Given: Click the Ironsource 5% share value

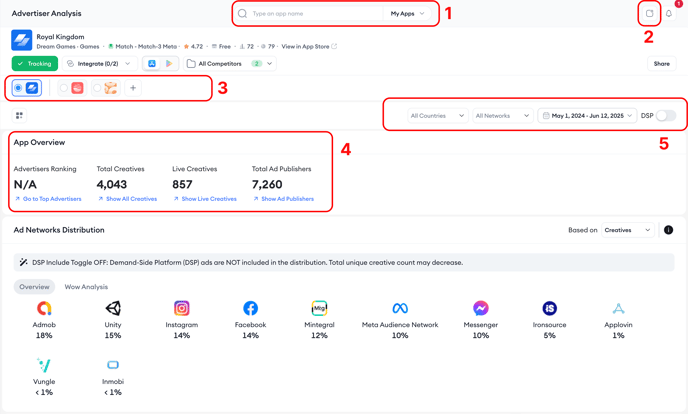Looking at the screenshot, I should coord(549,335).
